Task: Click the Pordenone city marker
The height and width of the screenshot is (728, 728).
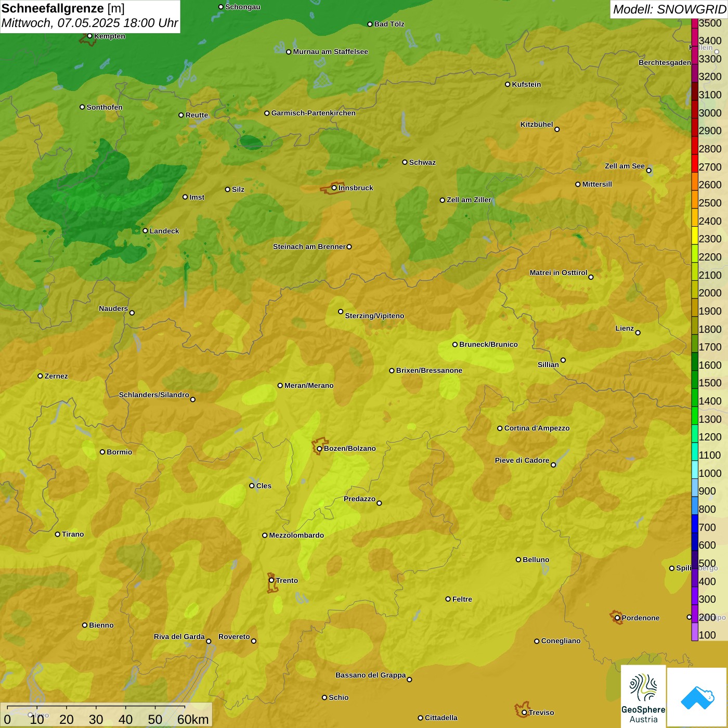Action: pyautogui.click(x=617, y=618)
